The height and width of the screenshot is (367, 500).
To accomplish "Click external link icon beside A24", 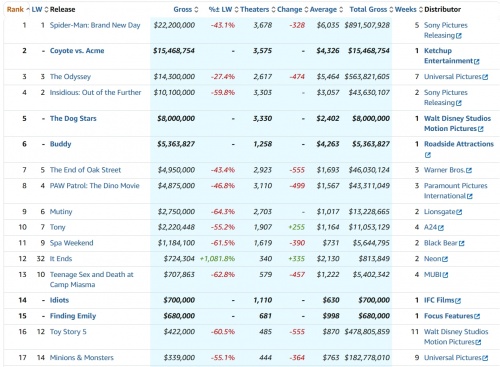I will tap(441, 228).
